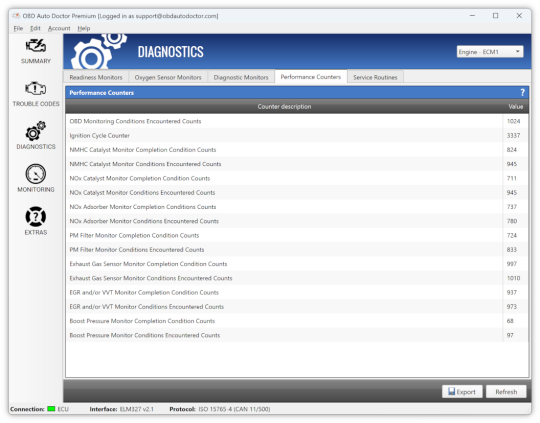Click the value 3337 for Ignition Cycle Counter
The image size is (540, 423).
pyautogui.click(x=513, y=135)
